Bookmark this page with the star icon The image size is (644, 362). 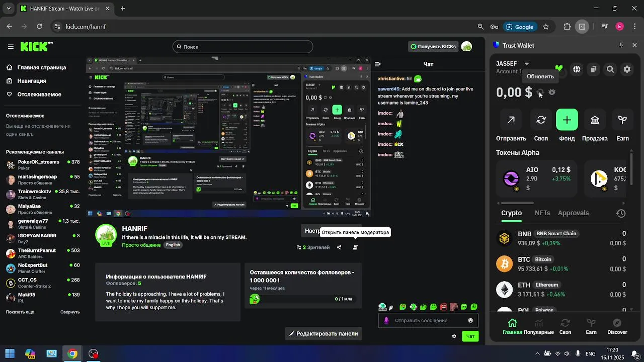click(x=546, y=27)
